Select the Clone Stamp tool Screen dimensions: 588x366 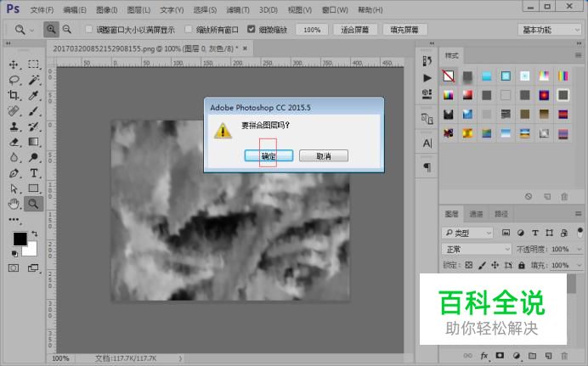(x=14, y=127)
